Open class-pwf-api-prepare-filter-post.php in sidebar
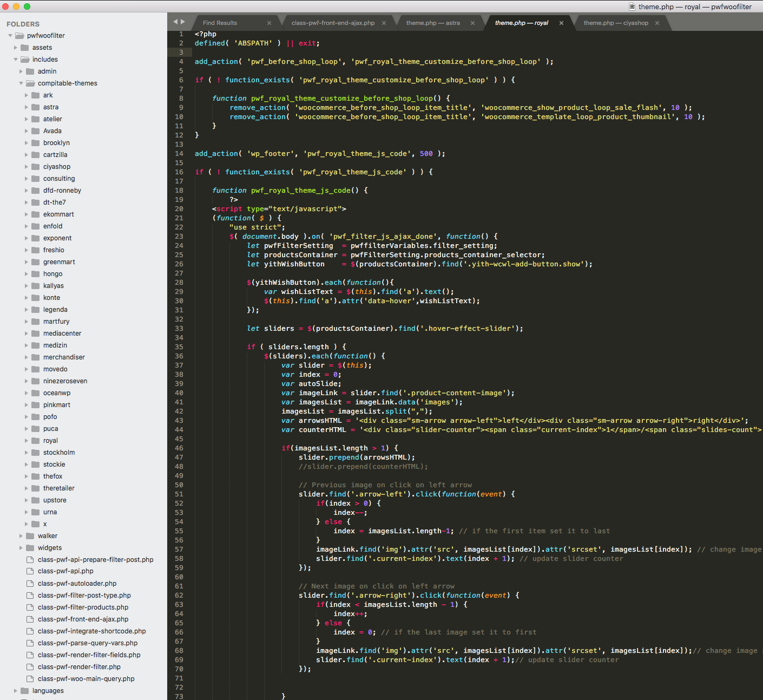 coord(96,560)
